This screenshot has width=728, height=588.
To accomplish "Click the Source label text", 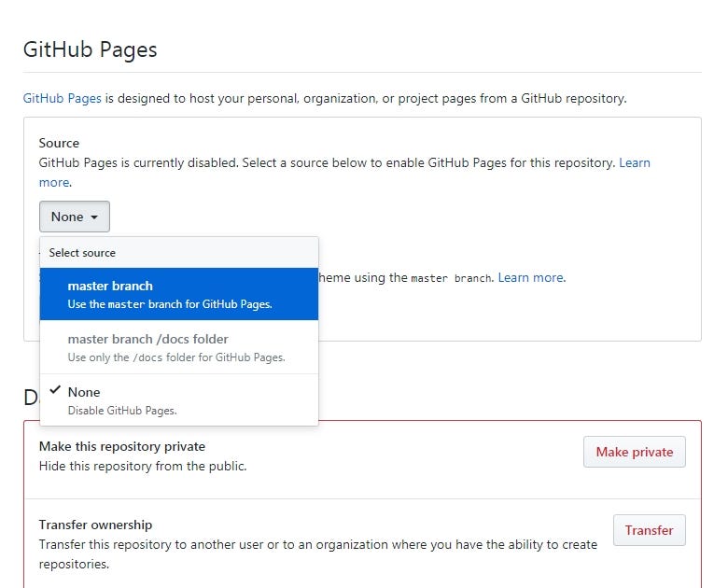I will [x=59, y=143].
